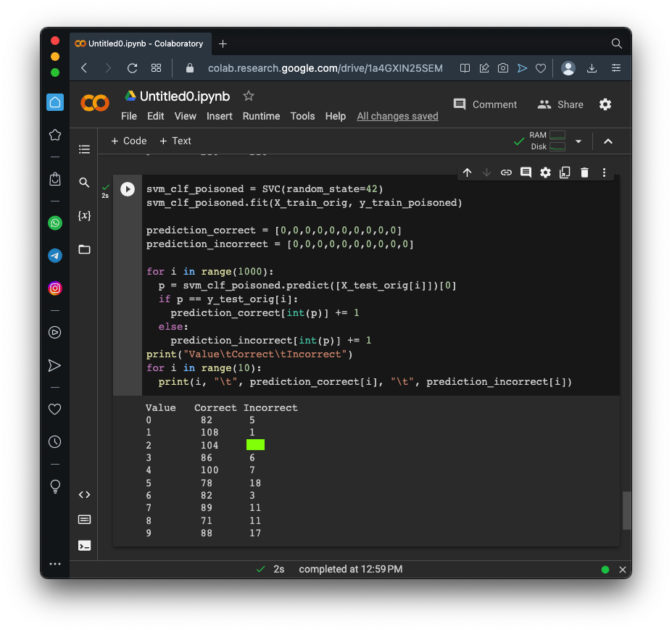Move the cell up with arrow
Viewport: 672px width, 632px height.
[x=467, y=172]
